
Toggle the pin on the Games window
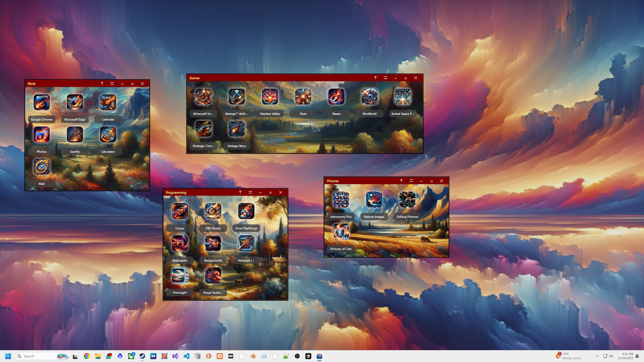[x=375, y=78]
